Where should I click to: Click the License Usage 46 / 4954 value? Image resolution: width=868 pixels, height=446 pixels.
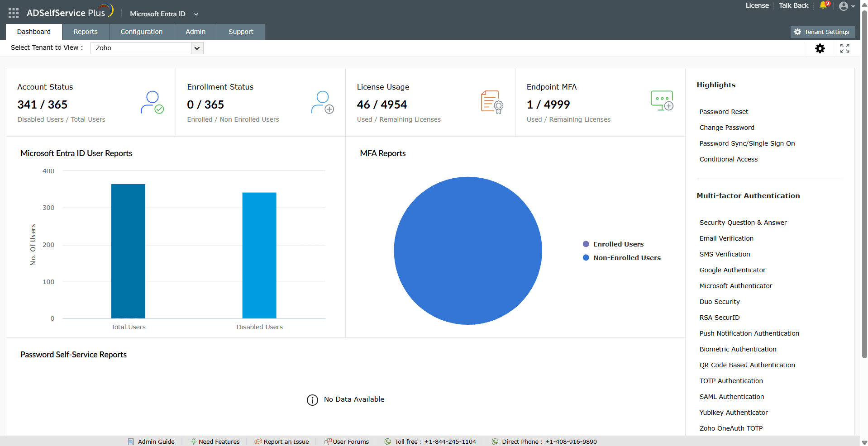(382, 105)
